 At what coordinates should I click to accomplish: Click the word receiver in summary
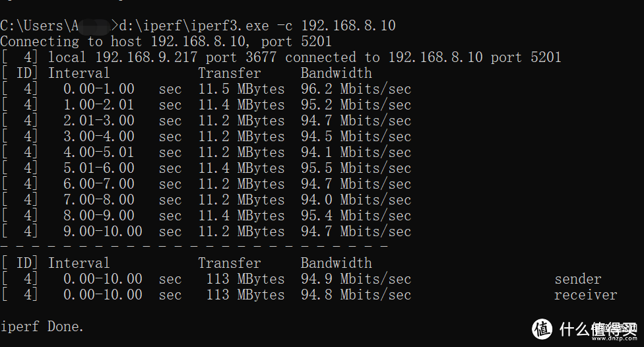586,295
